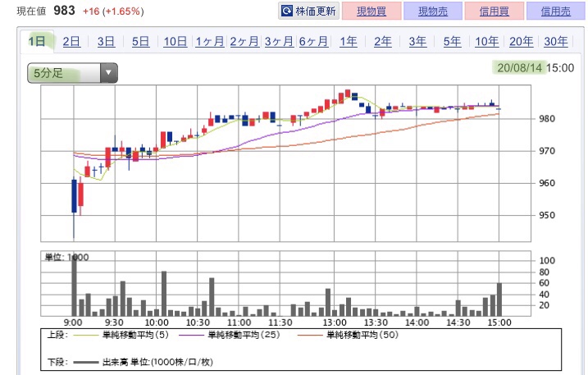Show the 1ヶ月 chart range

tap(210, 41)
